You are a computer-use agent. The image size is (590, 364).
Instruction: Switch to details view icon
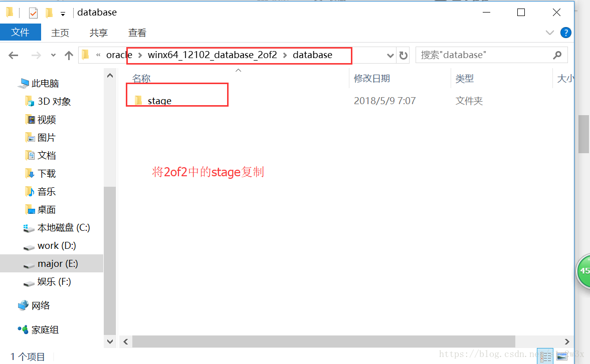[x=545, y=356]
